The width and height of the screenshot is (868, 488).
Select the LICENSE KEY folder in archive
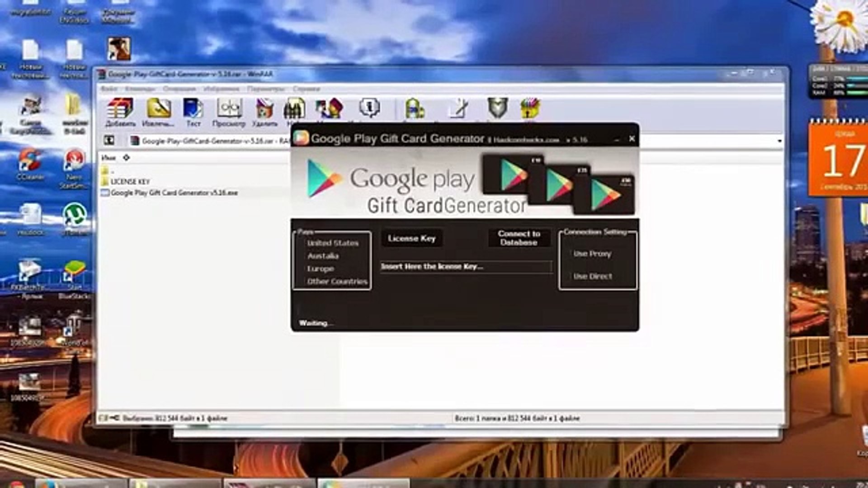(x=130, y=182)
